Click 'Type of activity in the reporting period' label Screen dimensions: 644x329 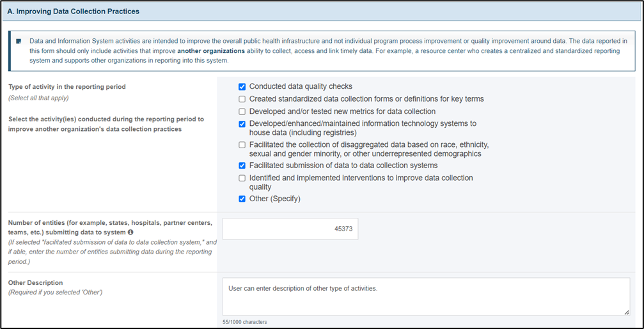(x=67, y=87)
